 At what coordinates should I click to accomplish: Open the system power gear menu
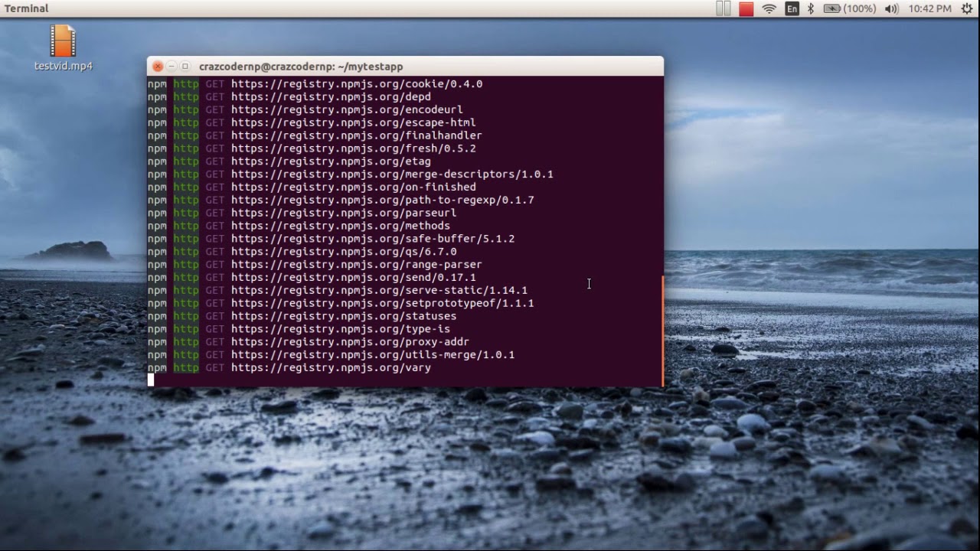tap(966, 8)
